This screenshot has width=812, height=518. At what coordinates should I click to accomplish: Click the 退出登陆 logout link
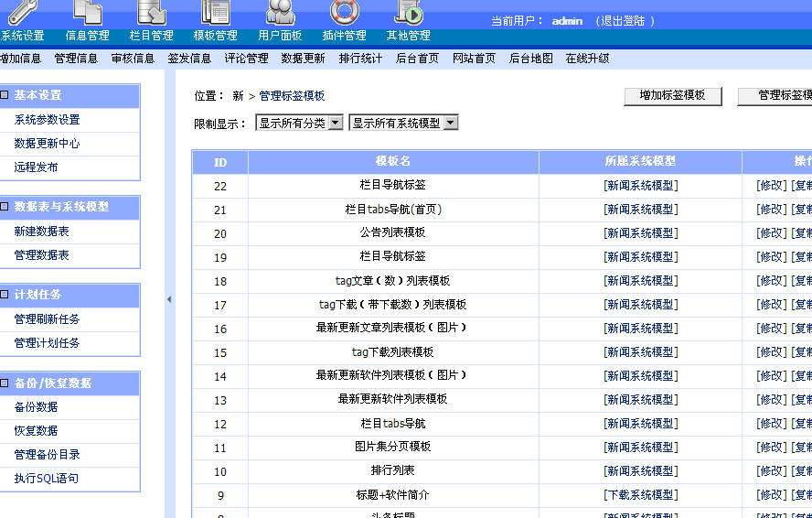pyautogui.click(x=625, y=21)
